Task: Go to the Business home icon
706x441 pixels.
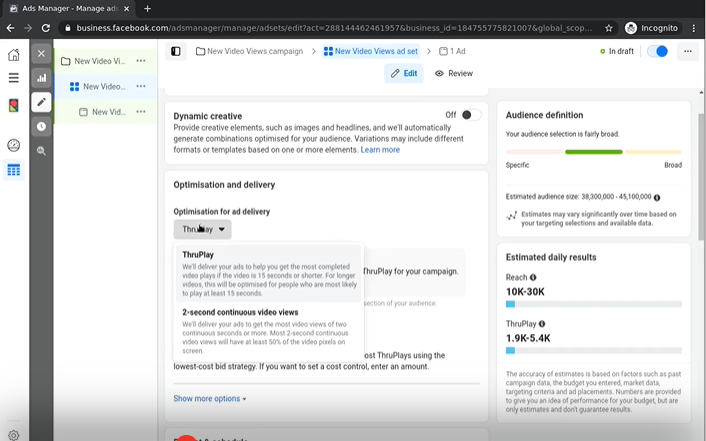Action: 14,55
